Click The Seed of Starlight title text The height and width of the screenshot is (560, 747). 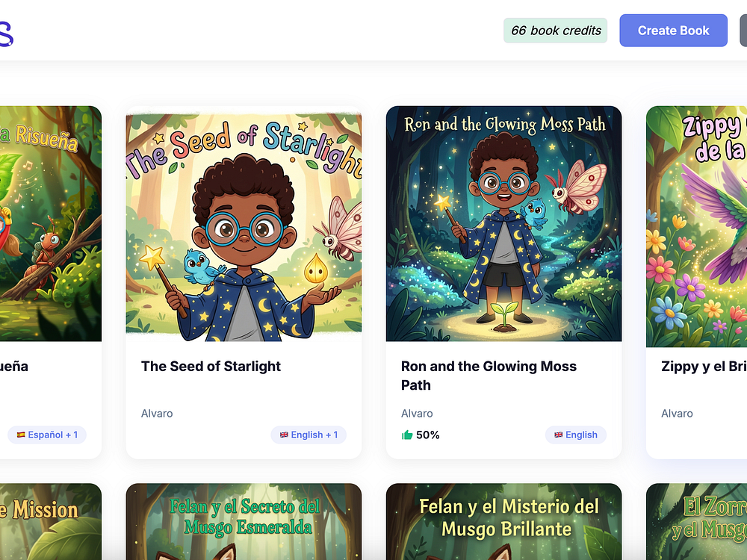211,366
